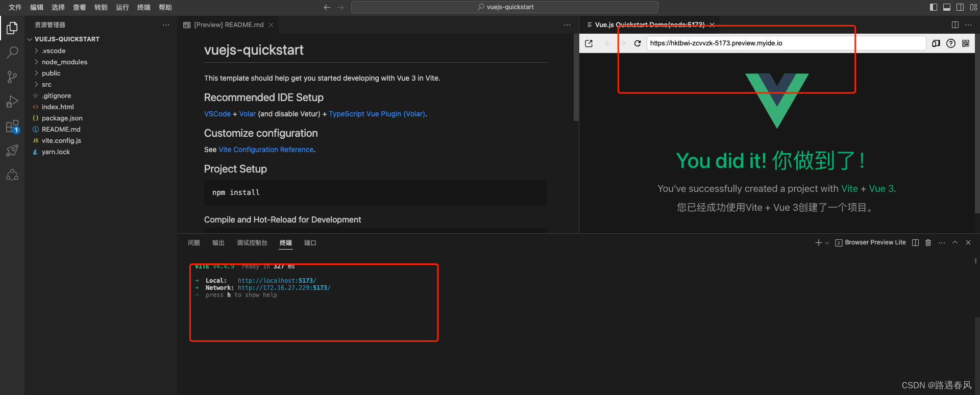This screenshot has height=395, width=980.
Task: Open the Run and Debug view
Action: coord(12,101)
